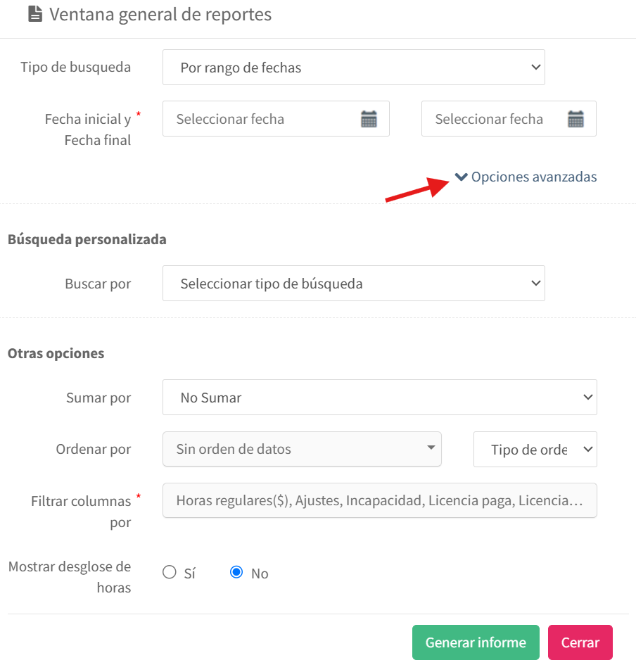This screenshot has width=636, height=672.
Task: Click the Sí label text
Action: tap(190, 573)
